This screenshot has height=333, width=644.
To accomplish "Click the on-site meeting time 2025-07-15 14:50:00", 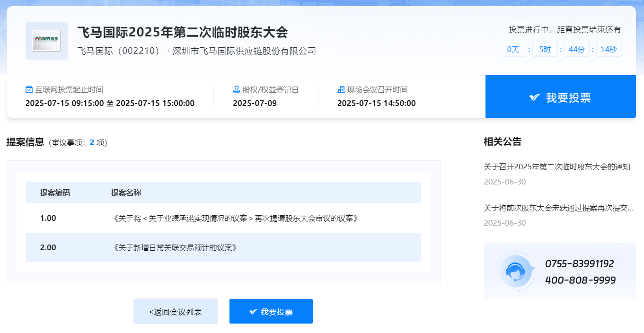I will 377,103.
